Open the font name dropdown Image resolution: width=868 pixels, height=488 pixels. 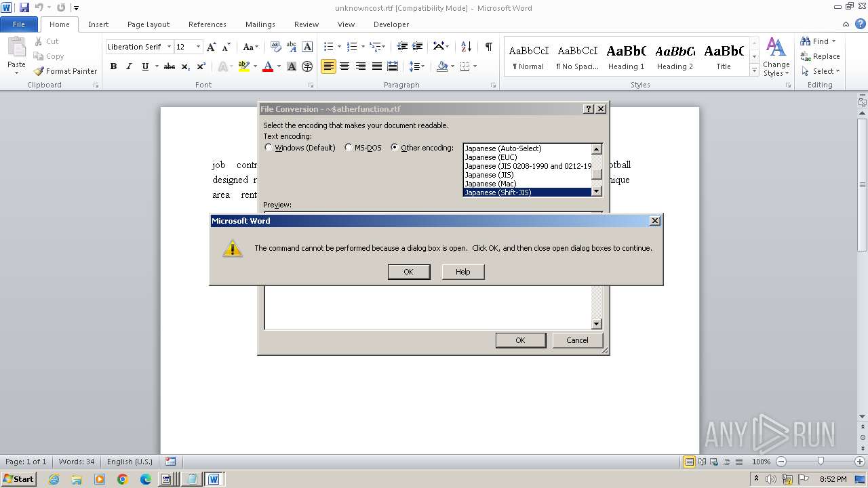coord(168,47)
